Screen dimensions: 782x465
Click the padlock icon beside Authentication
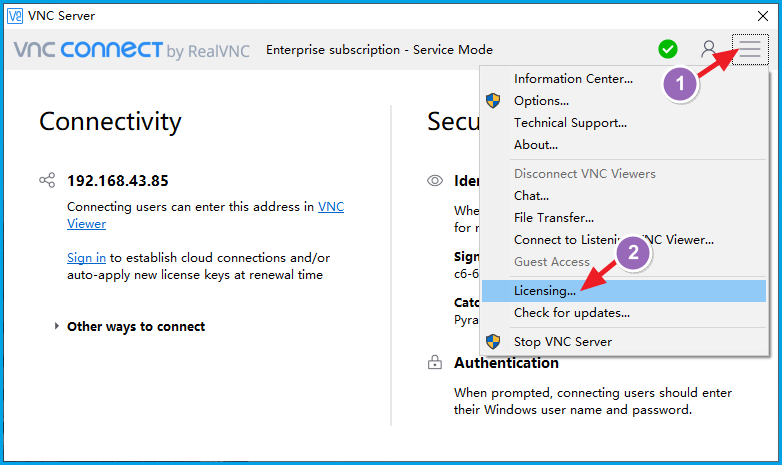[x=435, y=362]
